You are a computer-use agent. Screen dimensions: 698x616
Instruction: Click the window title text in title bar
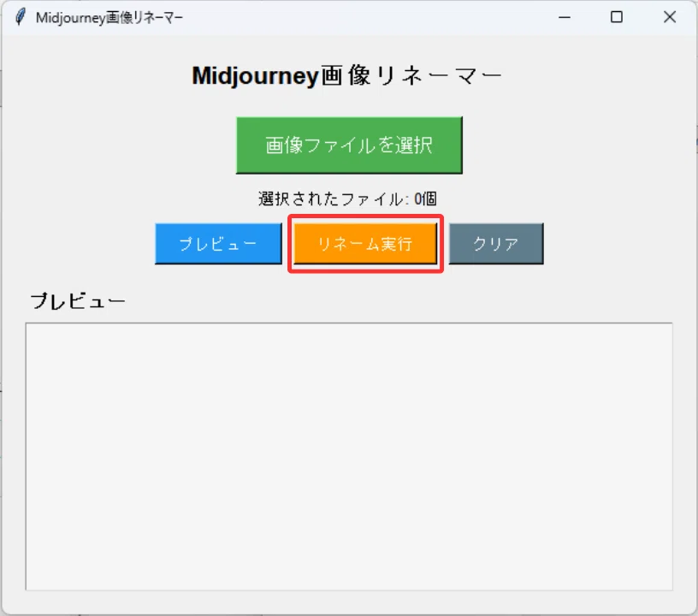point(109,18)
